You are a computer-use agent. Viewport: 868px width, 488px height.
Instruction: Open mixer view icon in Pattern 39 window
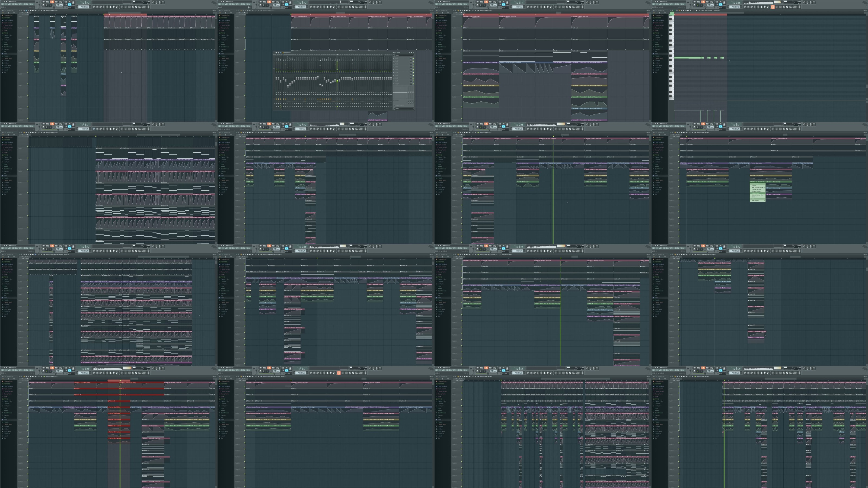tap(107, 7)
